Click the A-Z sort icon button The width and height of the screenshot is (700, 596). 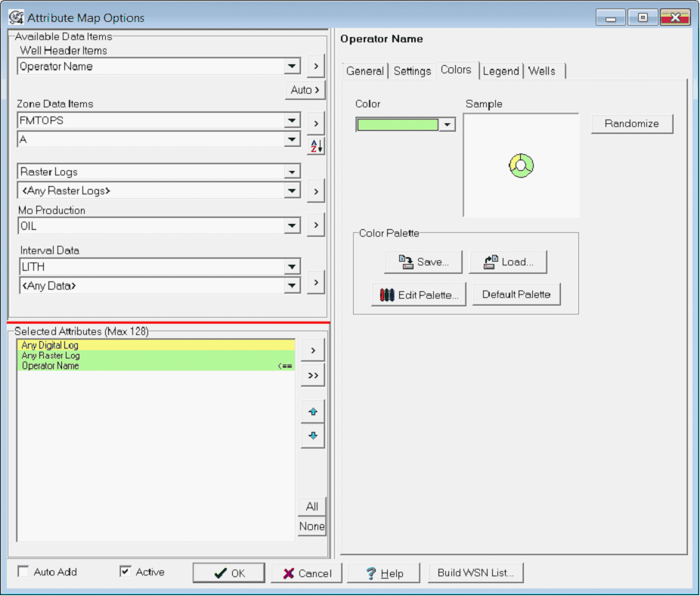coord(315,146)
